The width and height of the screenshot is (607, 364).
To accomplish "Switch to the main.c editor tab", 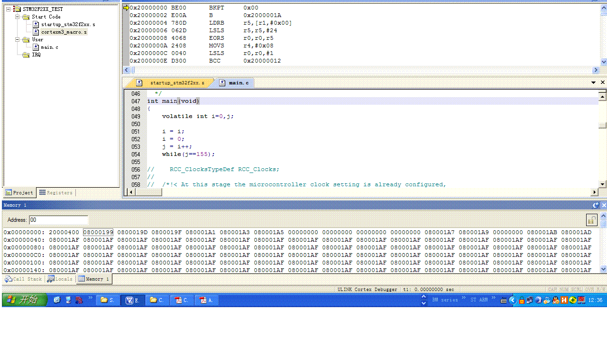I will pyautogui.click(x=234, y=83).
